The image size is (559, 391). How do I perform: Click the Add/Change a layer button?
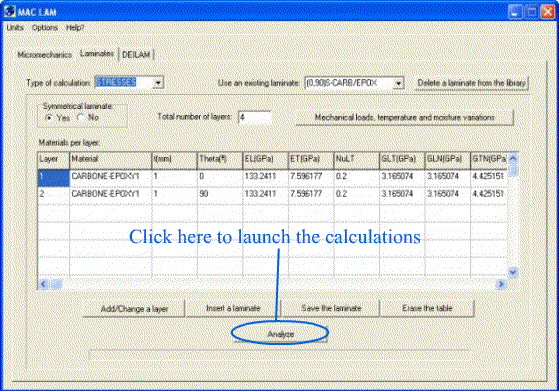click(x=134, y=308)
